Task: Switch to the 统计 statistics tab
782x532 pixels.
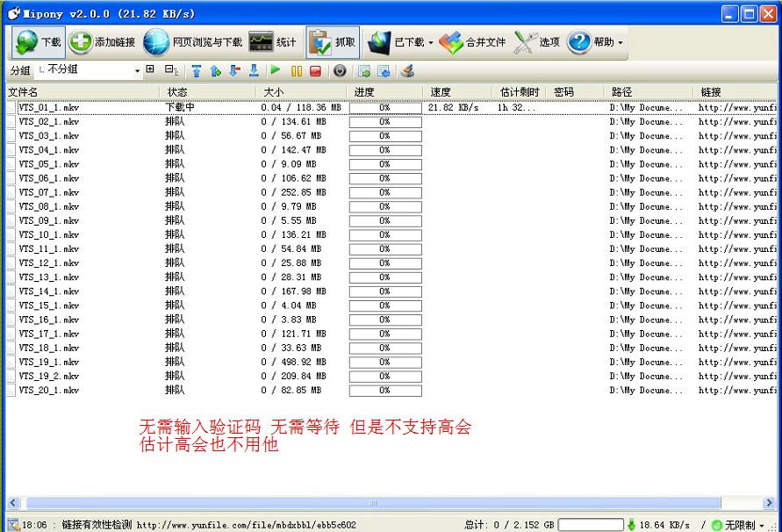Action: pyautogui.click(x=273, y=42)
